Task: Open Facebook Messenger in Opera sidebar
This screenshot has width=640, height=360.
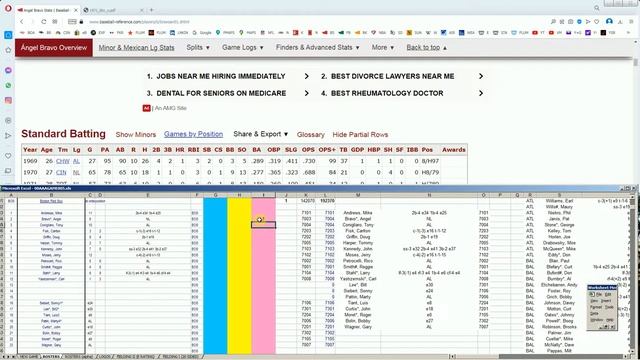Action: 8,71
